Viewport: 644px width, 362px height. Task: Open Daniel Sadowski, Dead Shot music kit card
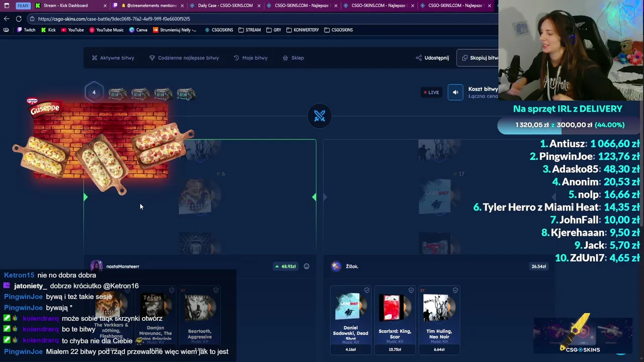tap(351, 320)
